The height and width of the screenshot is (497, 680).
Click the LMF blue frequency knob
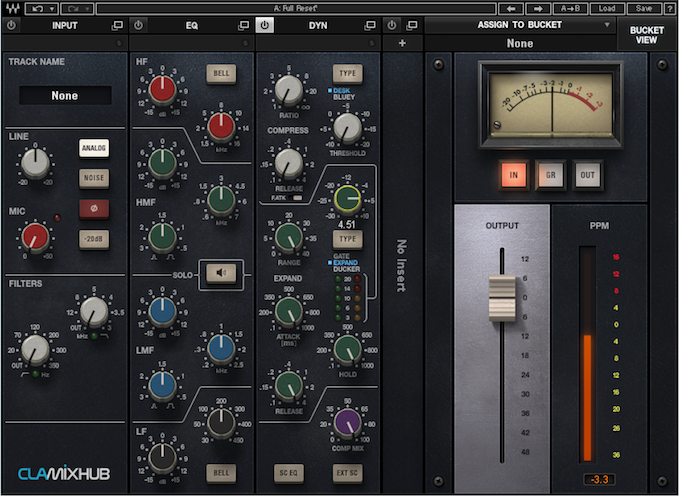pos(221,348)
